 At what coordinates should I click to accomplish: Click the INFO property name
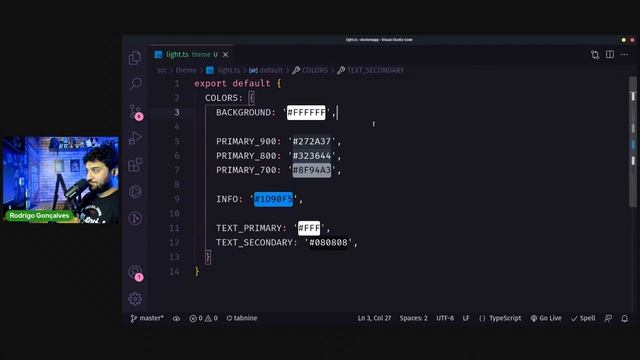pyautogui.click(x=227, y=199)
